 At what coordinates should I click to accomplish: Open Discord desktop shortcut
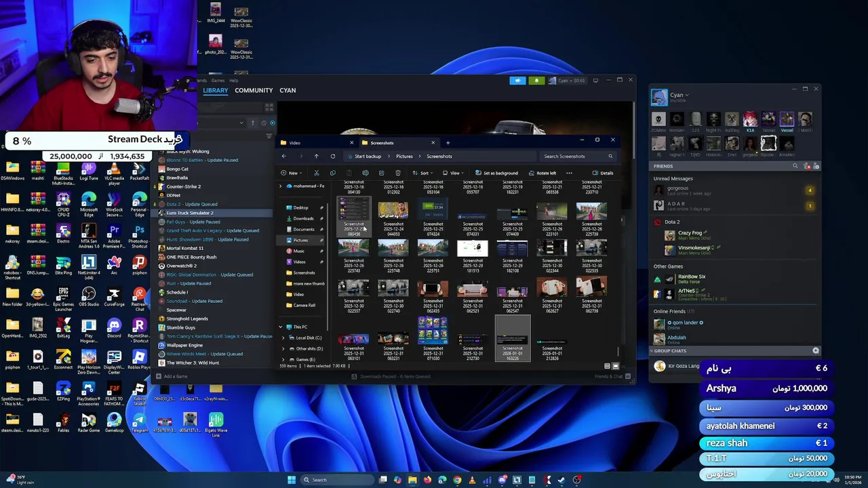click(114, 330)
